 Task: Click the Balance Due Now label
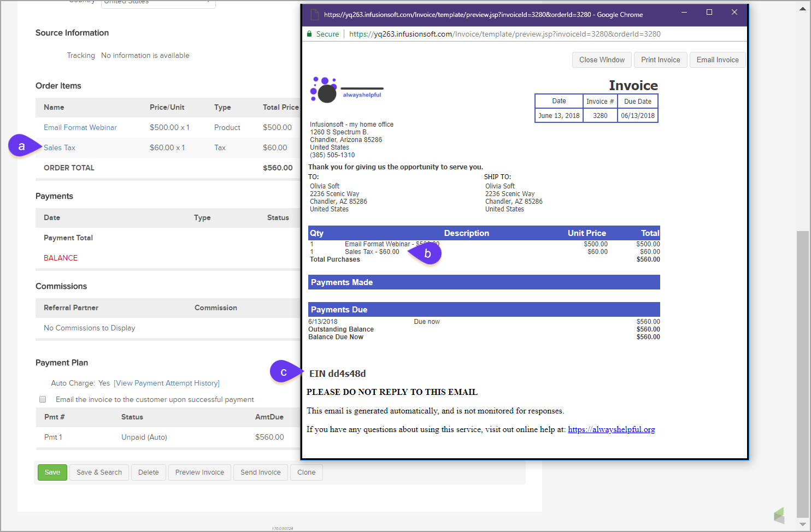pos(336,337)
